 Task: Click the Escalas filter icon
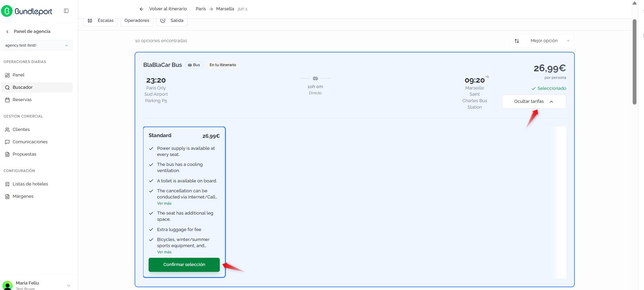pyautogui.click(x=90, y=21)
